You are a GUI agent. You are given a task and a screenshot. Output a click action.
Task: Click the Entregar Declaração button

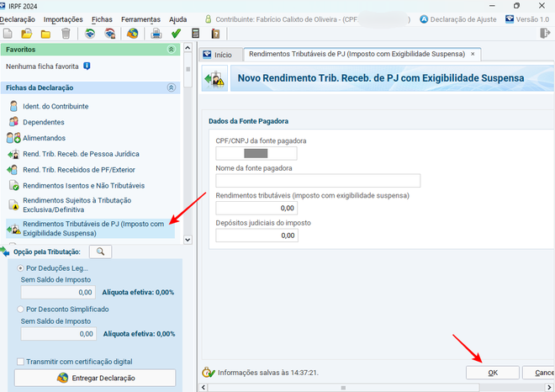[95, 378]
